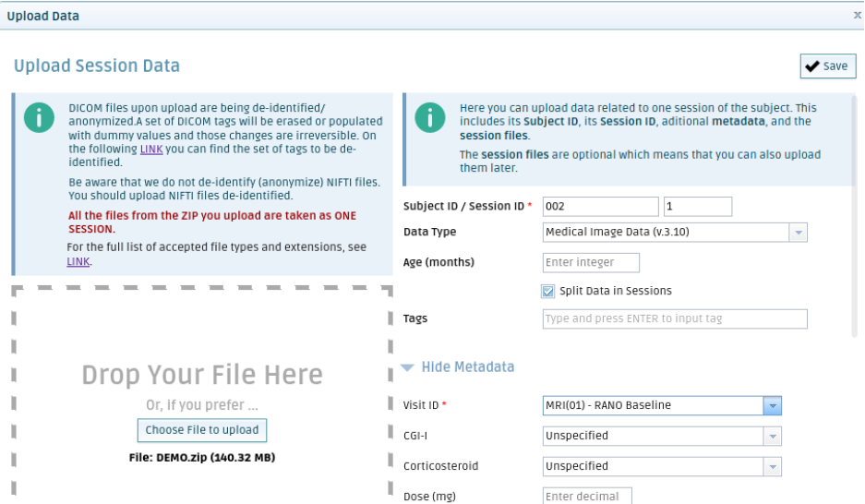Viewport: 865px width, 504px height.
Task: Click the Hide Metadata triangle icon
Action: [x=408, y=367]
